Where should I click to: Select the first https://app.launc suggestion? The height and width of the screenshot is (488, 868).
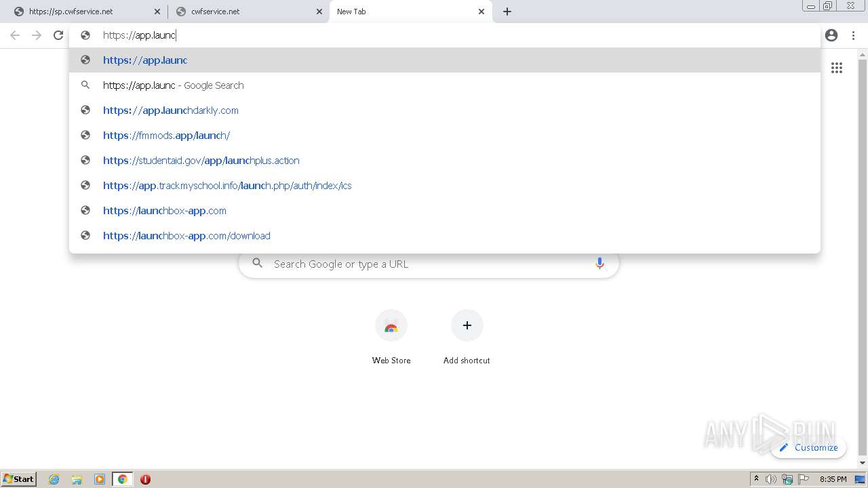[x=445, y=60]
